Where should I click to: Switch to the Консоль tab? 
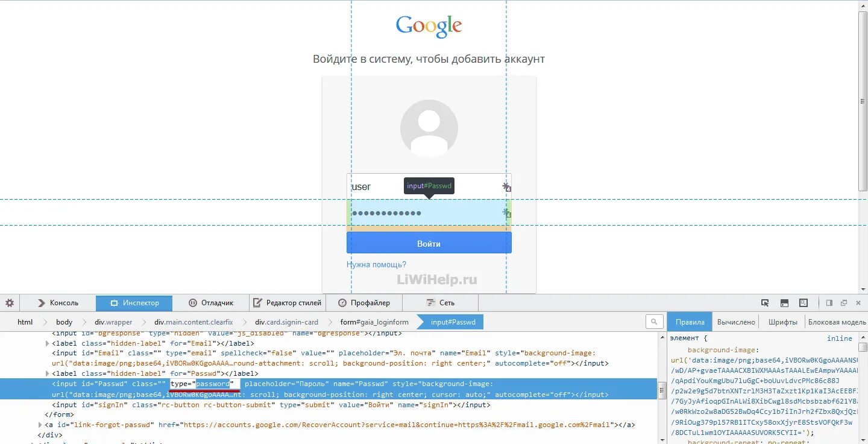58,303
